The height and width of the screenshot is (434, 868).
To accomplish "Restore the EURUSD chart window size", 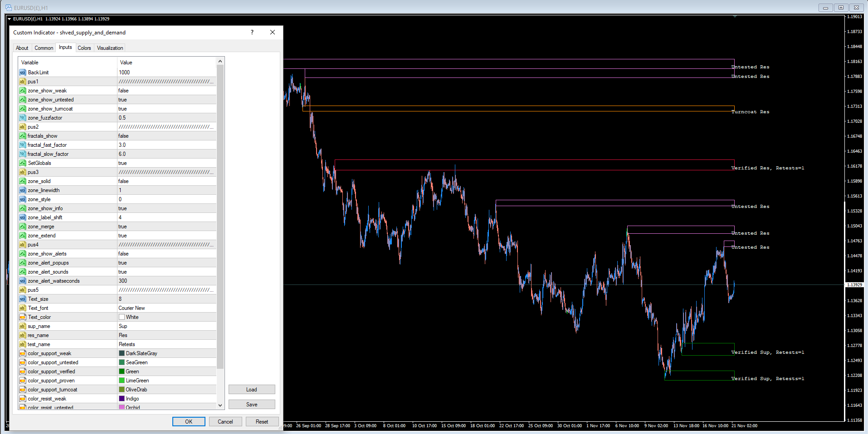I will pos(841,8).
